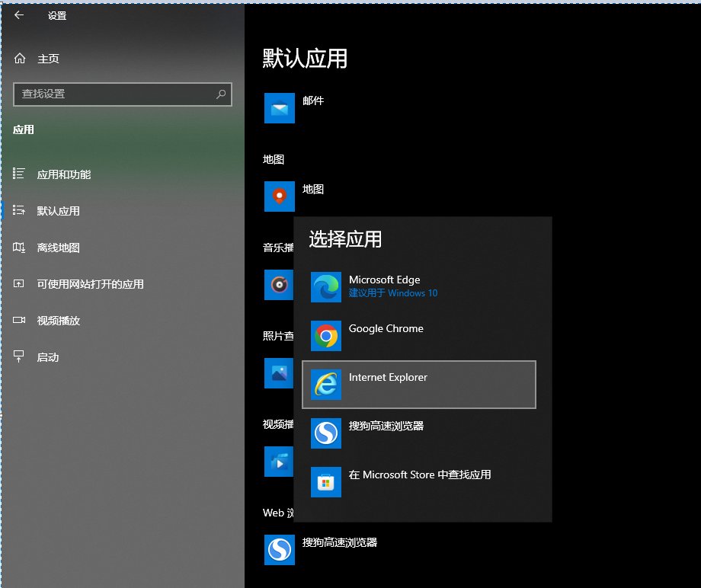Click the 离线地图 map icon
The height and width of the screenshot is (588, 701).
[19, 247]
